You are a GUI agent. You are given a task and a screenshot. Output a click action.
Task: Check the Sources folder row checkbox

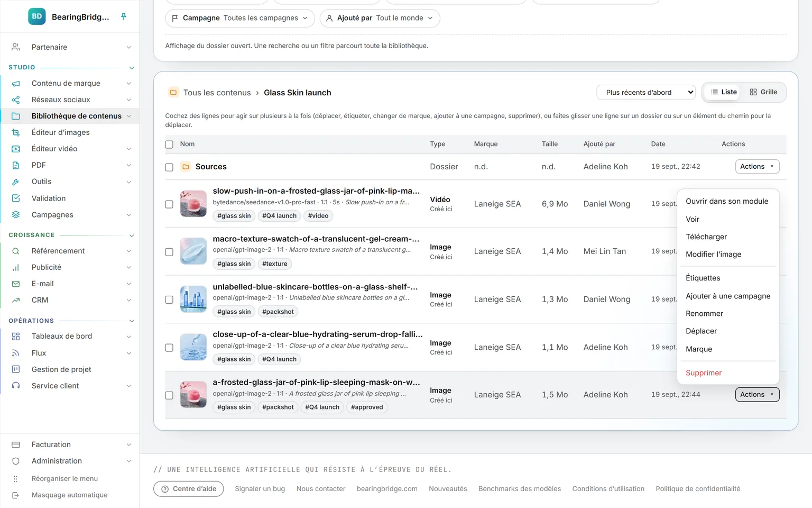(169, 167)
